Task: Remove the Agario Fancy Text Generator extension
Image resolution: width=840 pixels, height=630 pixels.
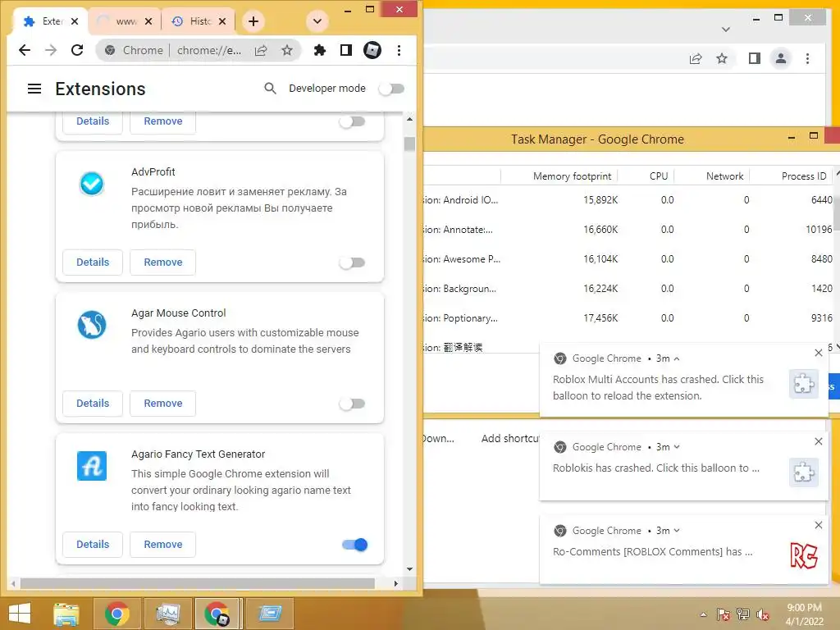Action: (x=163, y=545)
